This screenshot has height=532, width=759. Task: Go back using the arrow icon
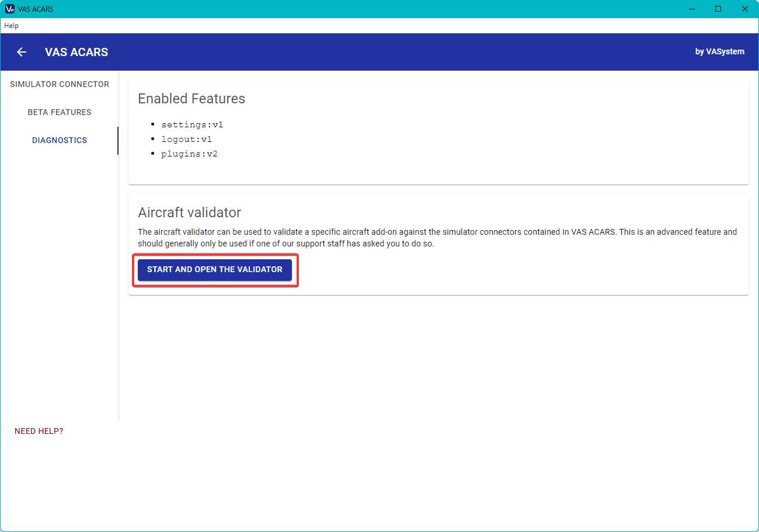coord(22,52)
